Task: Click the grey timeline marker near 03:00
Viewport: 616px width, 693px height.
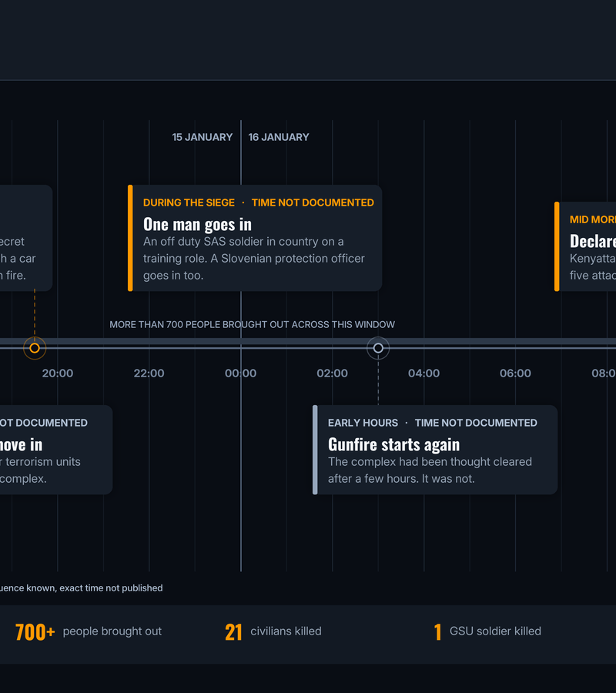Action: coord(378,348)
